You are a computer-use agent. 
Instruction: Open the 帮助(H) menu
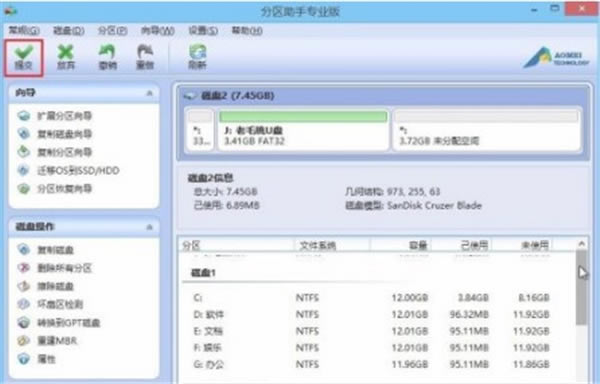[247, 30]
